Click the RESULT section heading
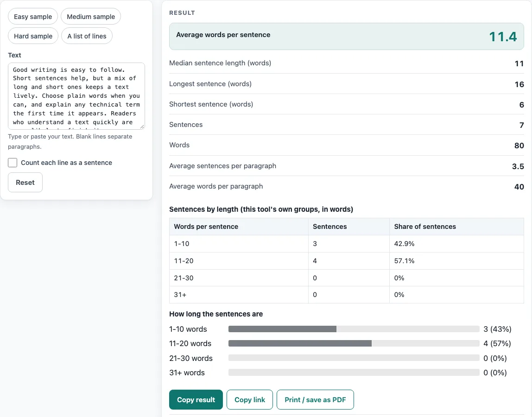Image resolution: width=532 pixels, height=417 pixels. (x=182, y=13)
